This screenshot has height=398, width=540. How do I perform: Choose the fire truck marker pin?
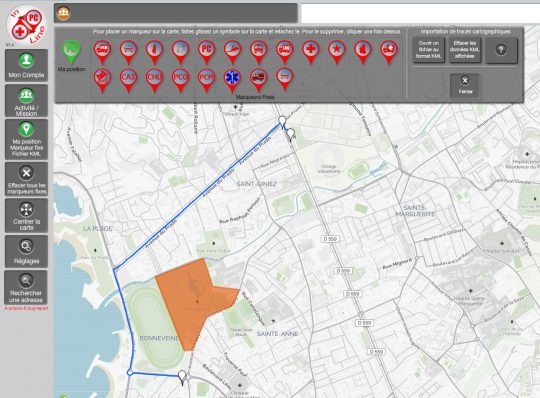(258, 80)
